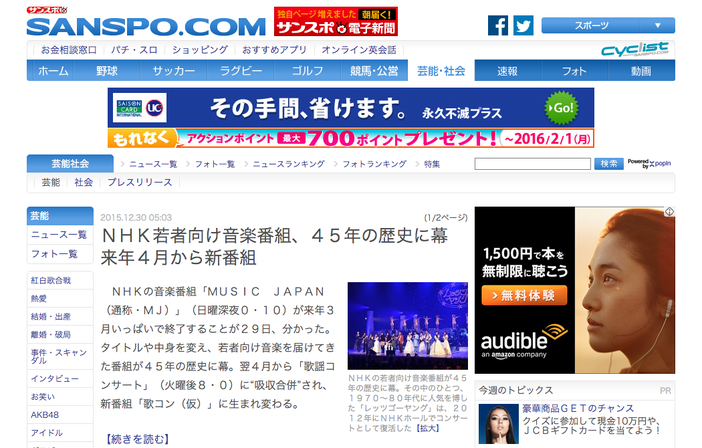702x448 pixels.
Task: Open the サッカー tab
Action: click(x=174, y=71)
